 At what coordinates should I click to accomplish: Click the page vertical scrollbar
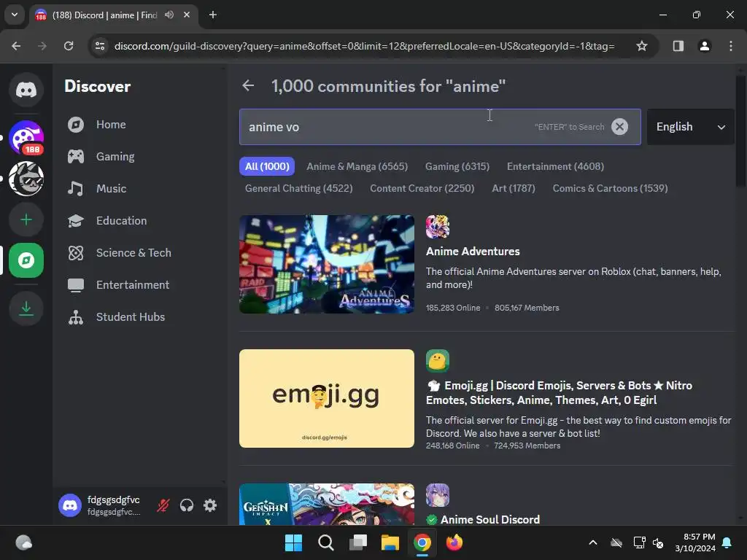[x=740, y=131]
